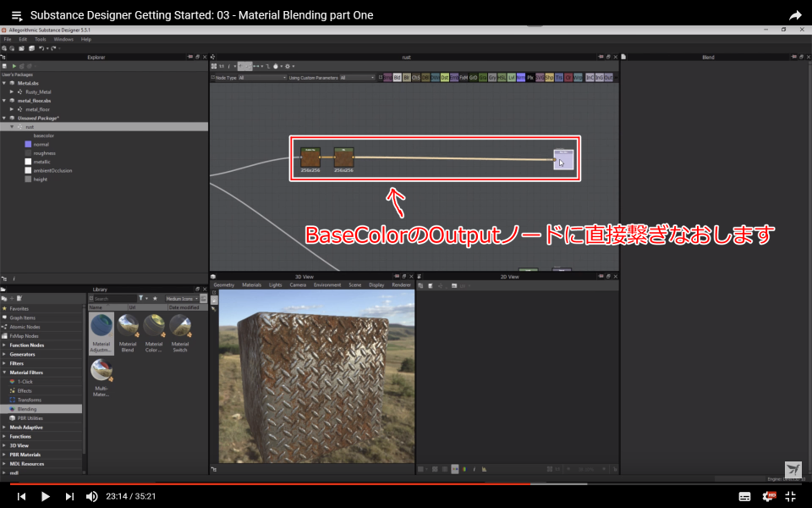Screen dimensions: 812x508
Task: Add a Blur (Blr) node from the toolbar
Action: [x=407, y=78]
